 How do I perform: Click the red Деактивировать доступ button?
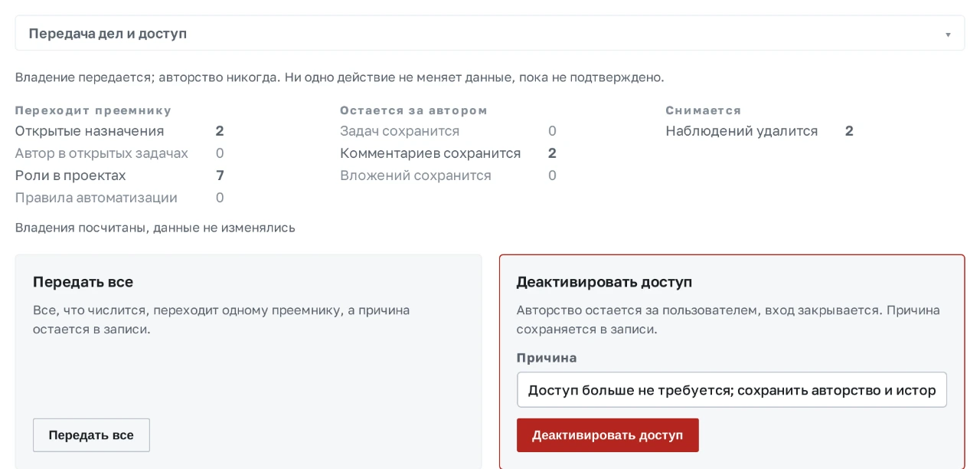point(607,435)
